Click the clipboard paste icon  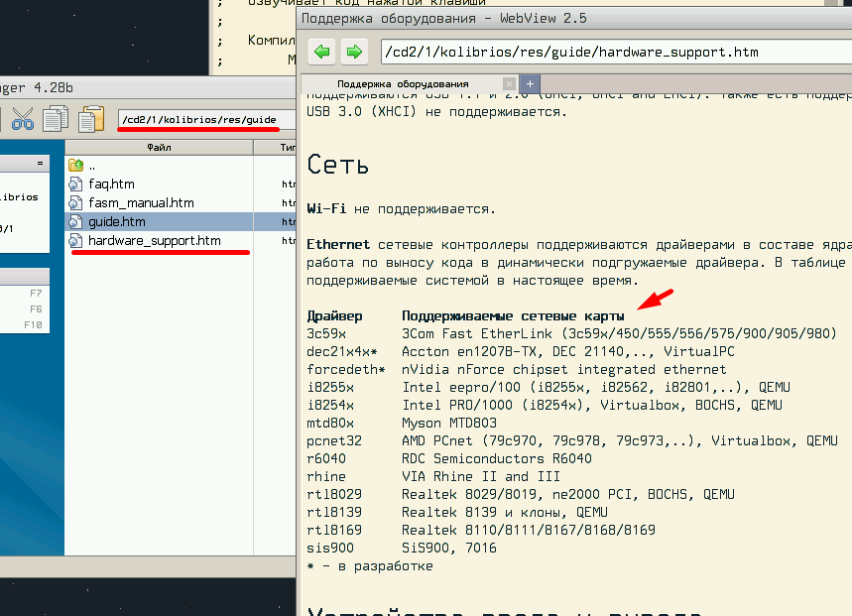click(x=90, y=120)
